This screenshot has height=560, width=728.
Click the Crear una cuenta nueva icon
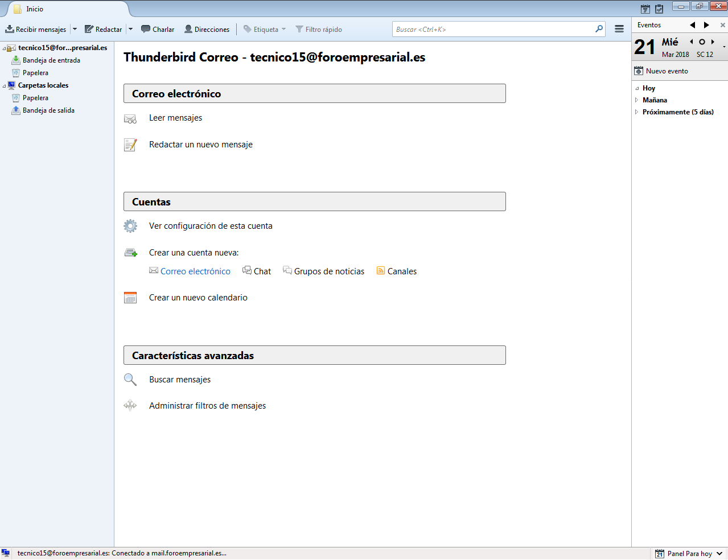(130, 253)
